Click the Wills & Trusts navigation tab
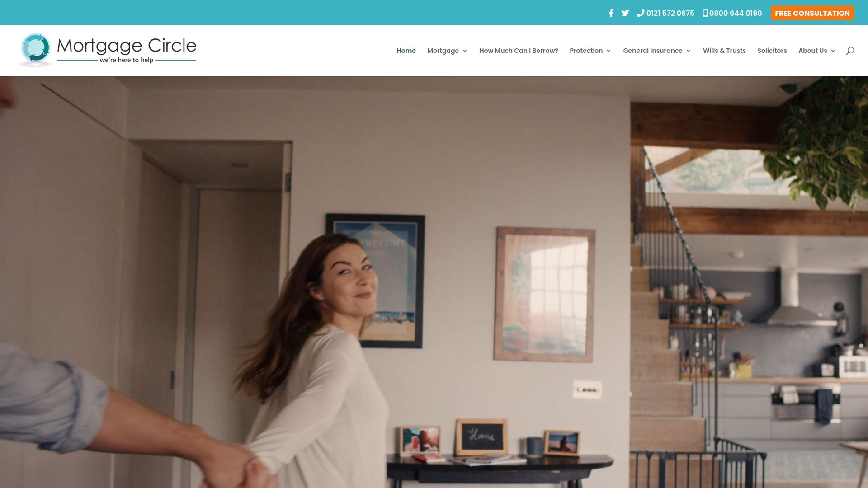Image resolution: width=868 pixels, height=488 pixels. [724, 50]
